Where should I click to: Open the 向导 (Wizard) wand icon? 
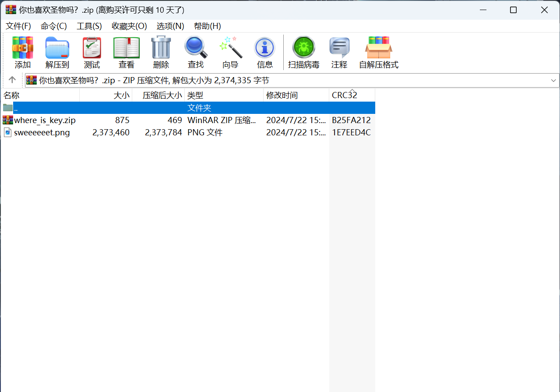pos(230,47)
